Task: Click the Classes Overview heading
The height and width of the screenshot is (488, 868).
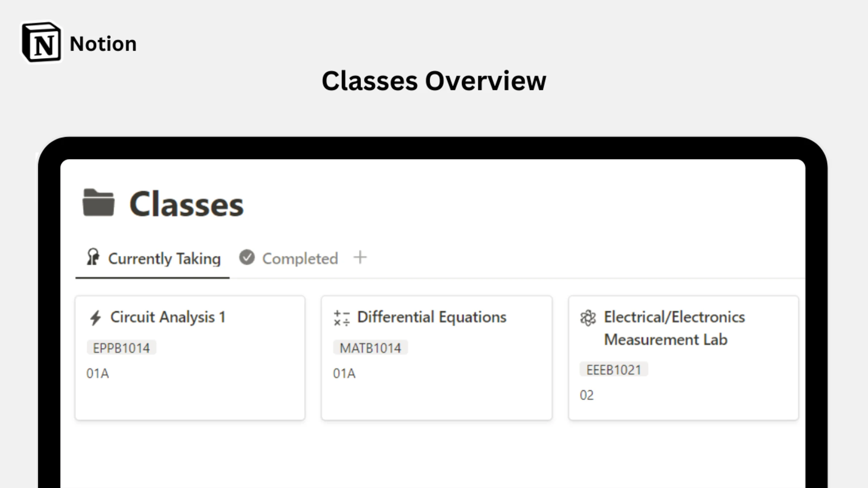Action: point(434,80)
